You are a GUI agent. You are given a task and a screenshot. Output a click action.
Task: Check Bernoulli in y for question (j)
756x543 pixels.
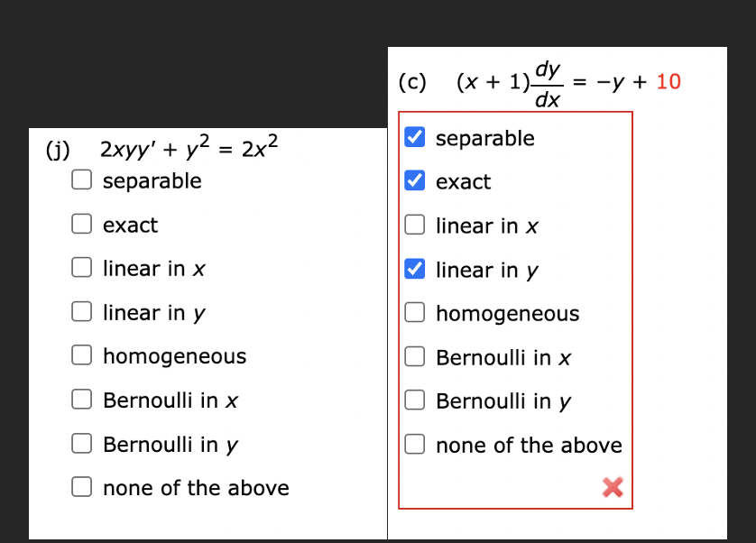pos(81,444)
